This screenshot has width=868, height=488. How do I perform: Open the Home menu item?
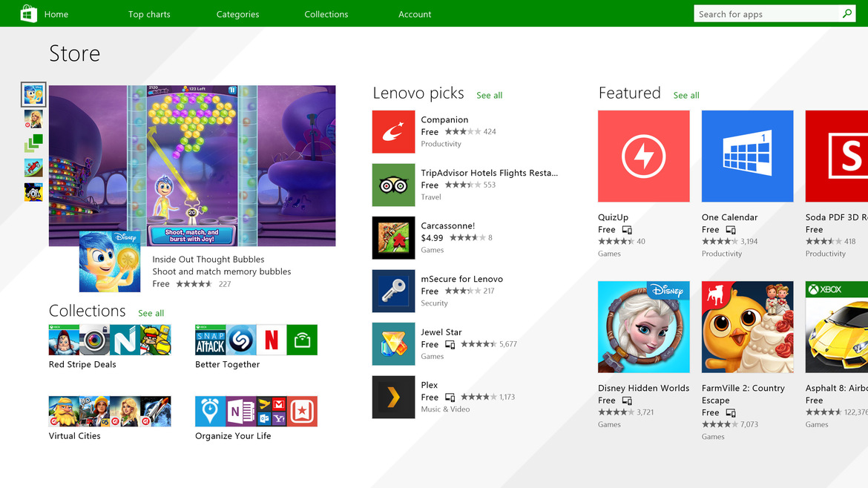coord(56,14)
